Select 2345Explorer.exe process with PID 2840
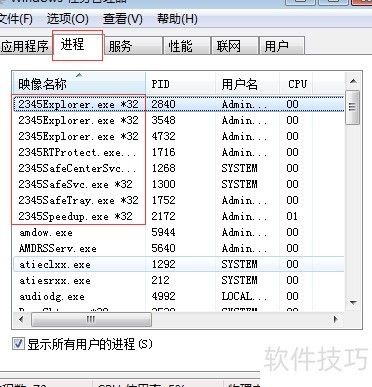 click(x=179, y=104)
